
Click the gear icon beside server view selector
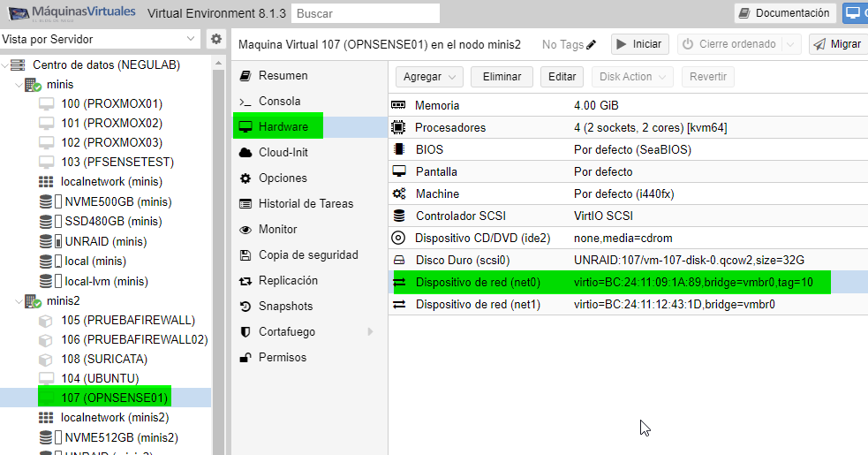[x=215, y=39]
